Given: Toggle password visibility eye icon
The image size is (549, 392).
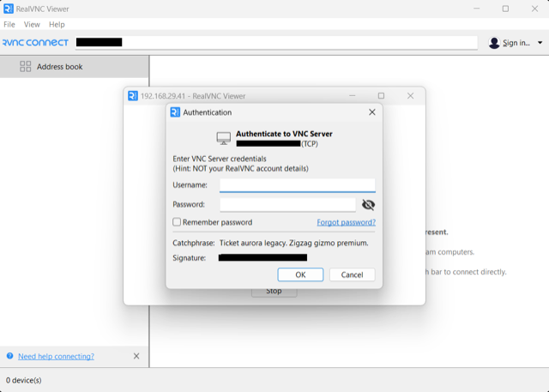Looking at the screenshot, I should [x=368, y=205].
